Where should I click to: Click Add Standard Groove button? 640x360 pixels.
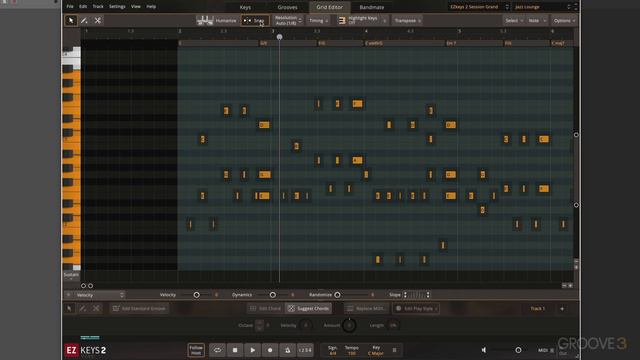(140, 308)
